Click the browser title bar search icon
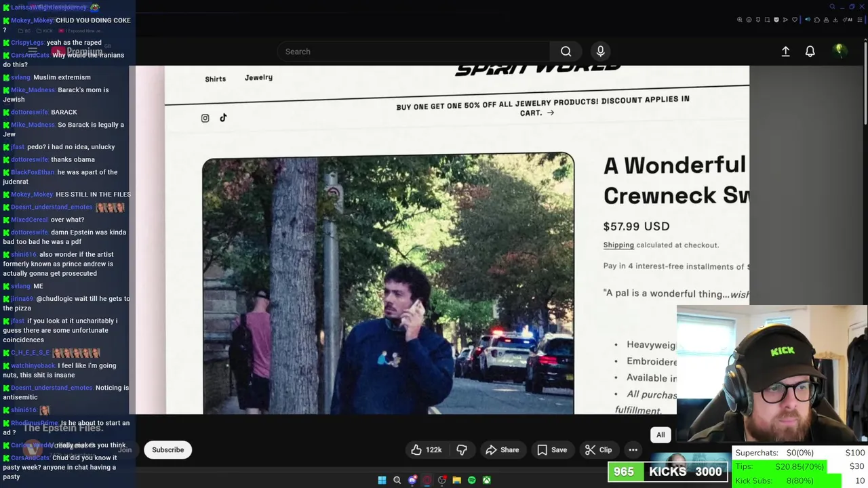Screen dimensions: 868x488 pos(833,7)
